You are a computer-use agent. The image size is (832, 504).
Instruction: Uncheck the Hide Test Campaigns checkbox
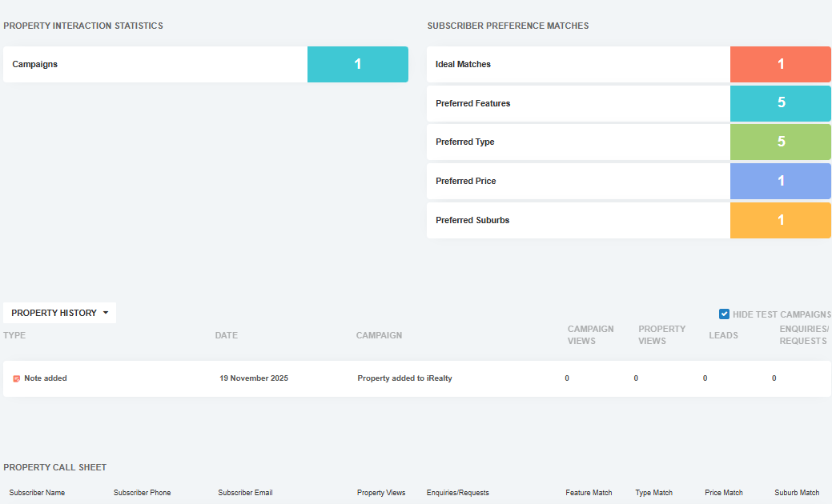click(x=724, y=314)
